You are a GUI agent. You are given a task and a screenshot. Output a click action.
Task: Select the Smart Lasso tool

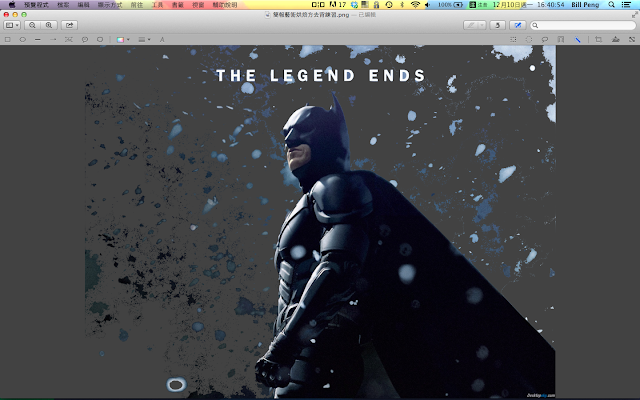click(x=561, y=40)
